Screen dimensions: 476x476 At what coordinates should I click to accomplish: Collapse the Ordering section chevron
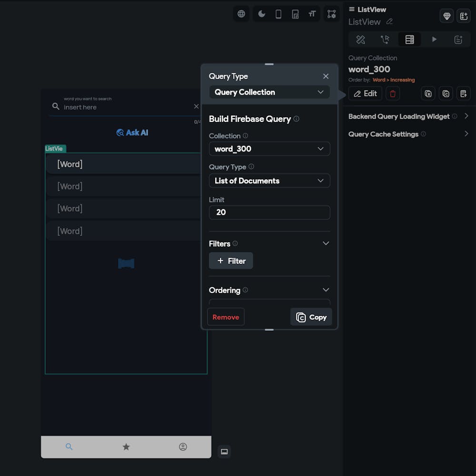326,290
